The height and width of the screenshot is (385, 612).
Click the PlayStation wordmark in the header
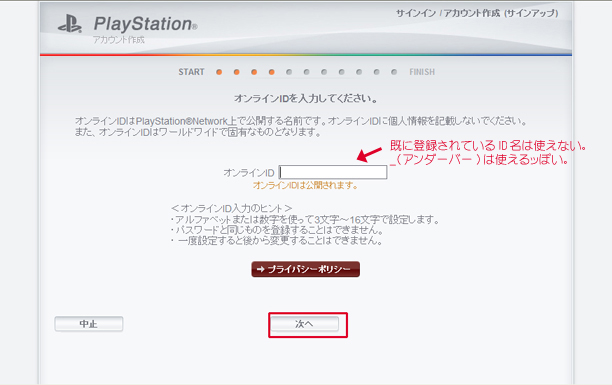[x=146, y=24]
